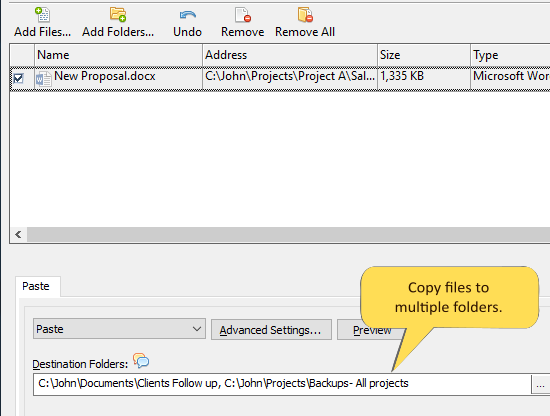Screen dimensions: 550x416
Task: Sort list by Address column header
Action: coord(290,55)
